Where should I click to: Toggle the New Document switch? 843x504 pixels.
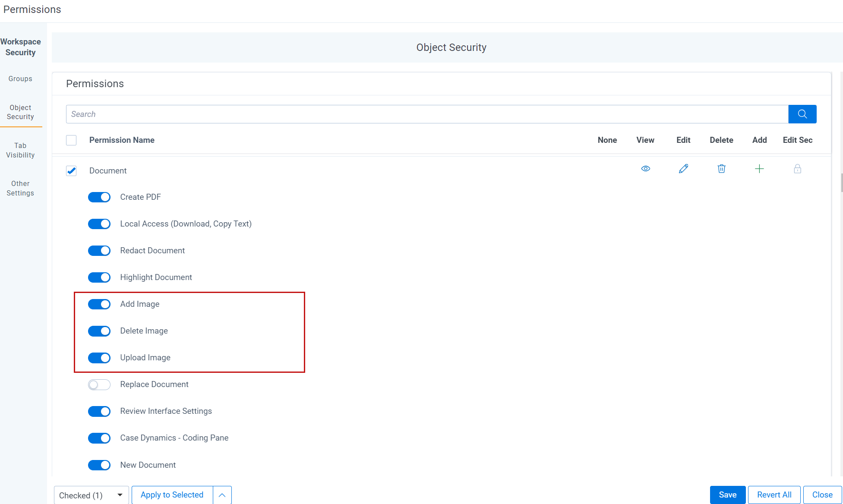[99, 465]
